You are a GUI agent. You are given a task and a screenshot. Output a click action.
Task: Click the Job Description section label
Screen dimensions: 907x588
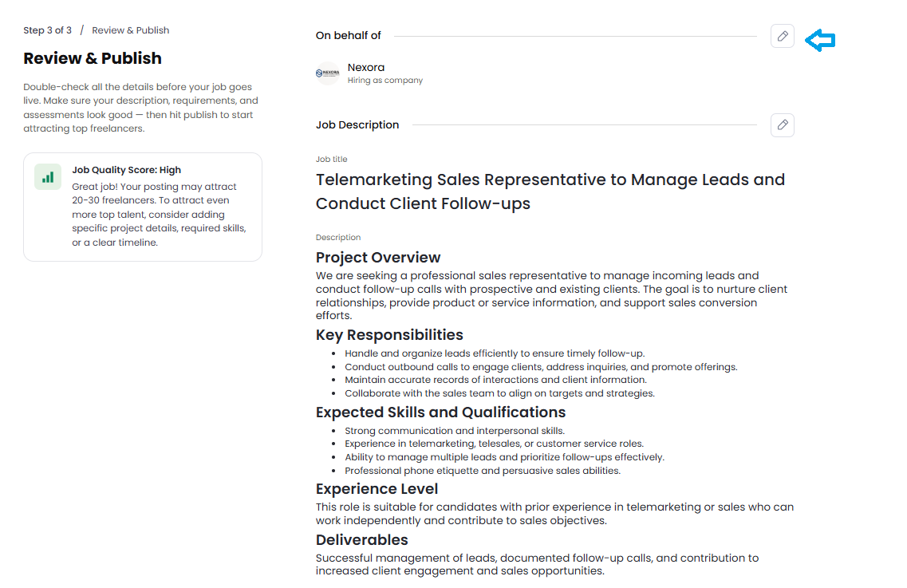coord(357,125)
